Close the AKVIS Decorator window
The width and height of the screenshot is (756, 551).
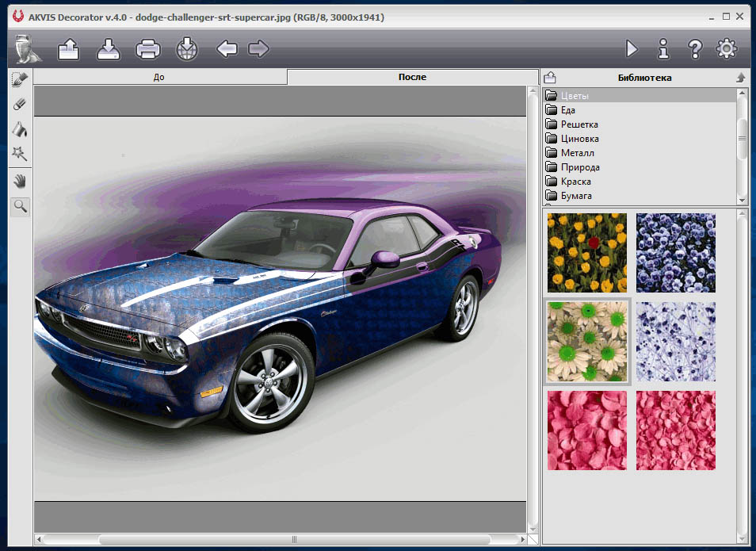739,17
